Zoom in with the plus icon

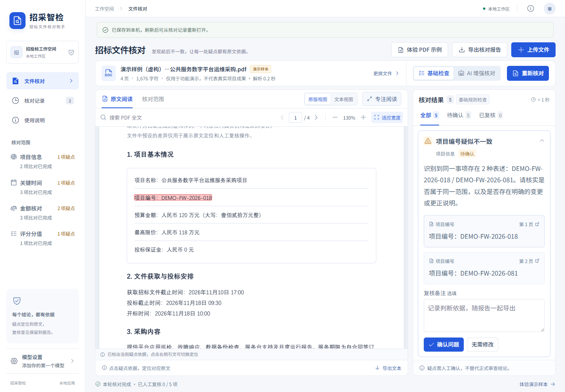point(363,118)
